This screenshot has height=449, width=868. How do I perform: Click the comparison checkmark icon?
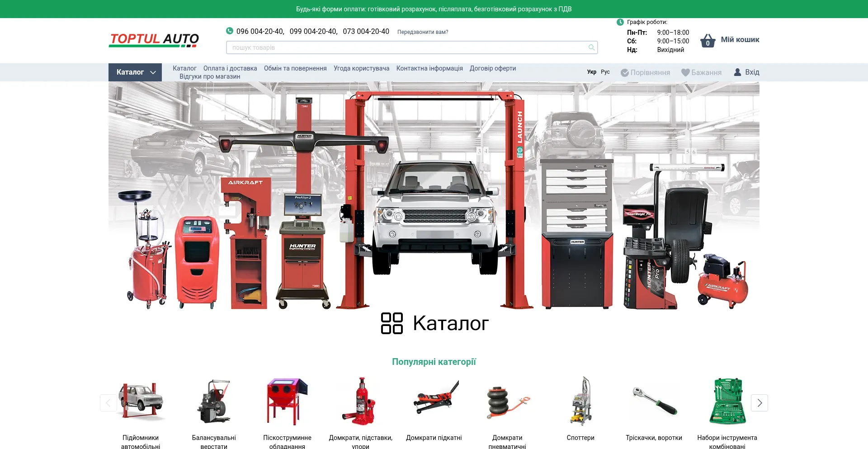[x=625, y=73]
